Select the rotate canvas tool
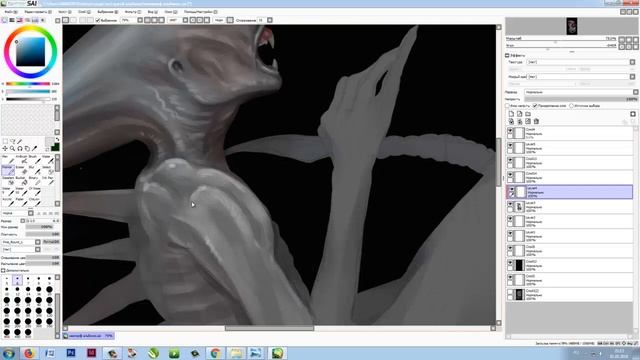This screenshot has width=640, height=360. tap(20, 149)
